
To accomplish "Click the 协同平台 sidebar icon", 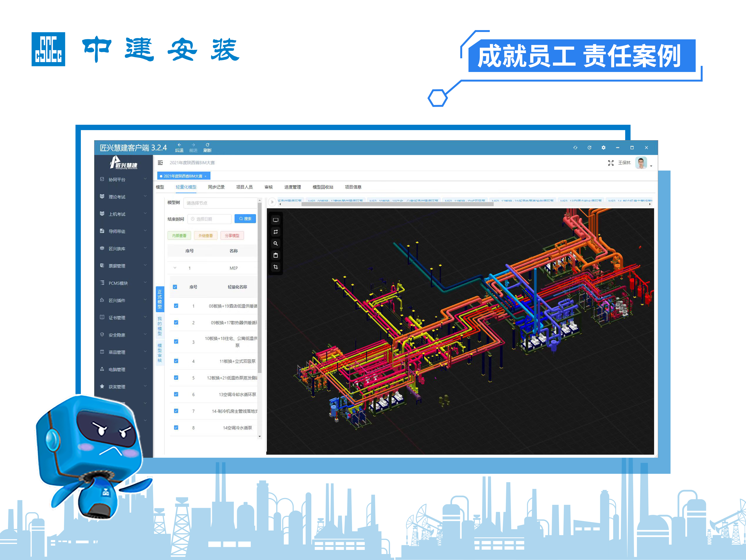I will pos(102,179).
